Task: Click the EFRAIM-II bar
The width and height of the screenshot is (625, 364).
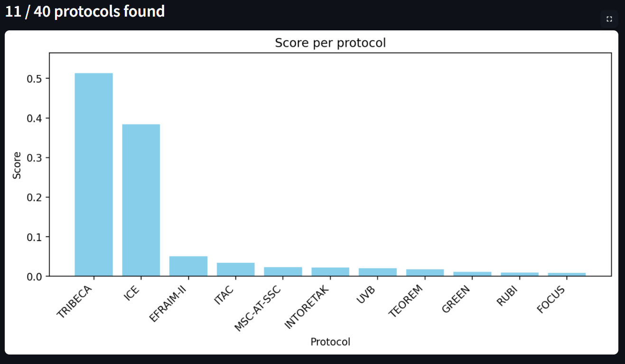Action: pyautogui.click(x=188, y=265)
